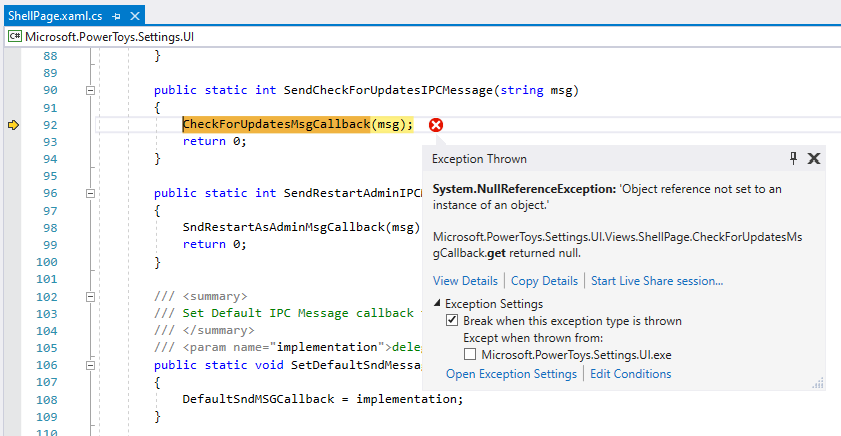Click line number 92 in the gutter

click(x=50, y=125)
